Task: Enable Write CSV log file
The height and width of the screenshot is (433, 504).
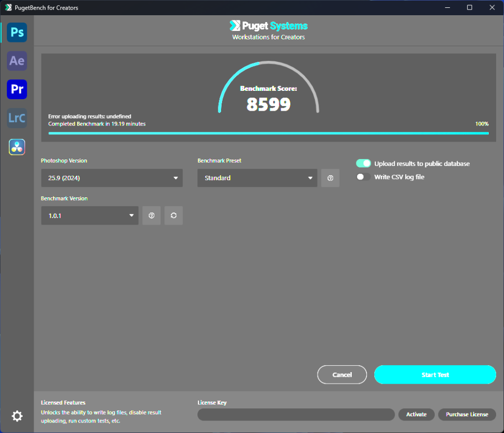Action: 363,177
